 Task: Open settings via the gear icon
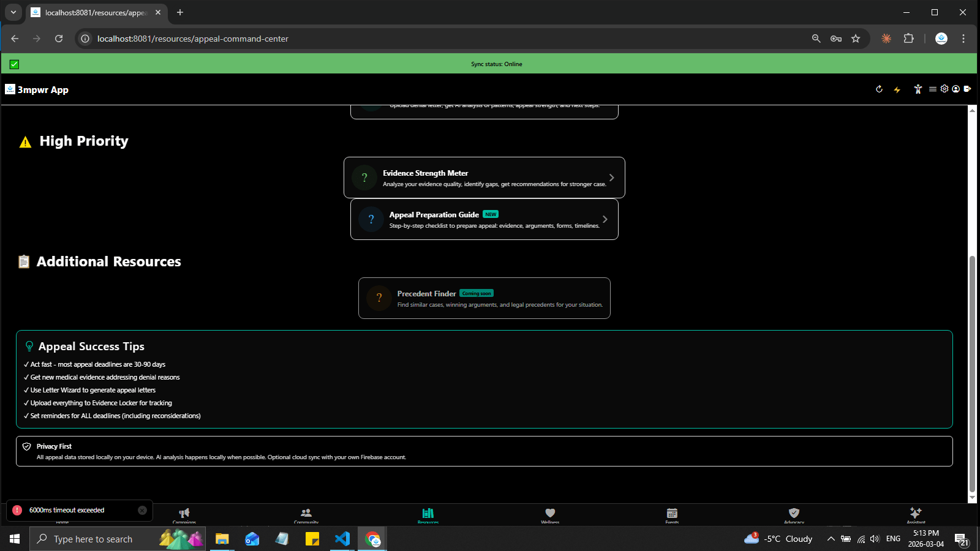[x=944, y=89]
